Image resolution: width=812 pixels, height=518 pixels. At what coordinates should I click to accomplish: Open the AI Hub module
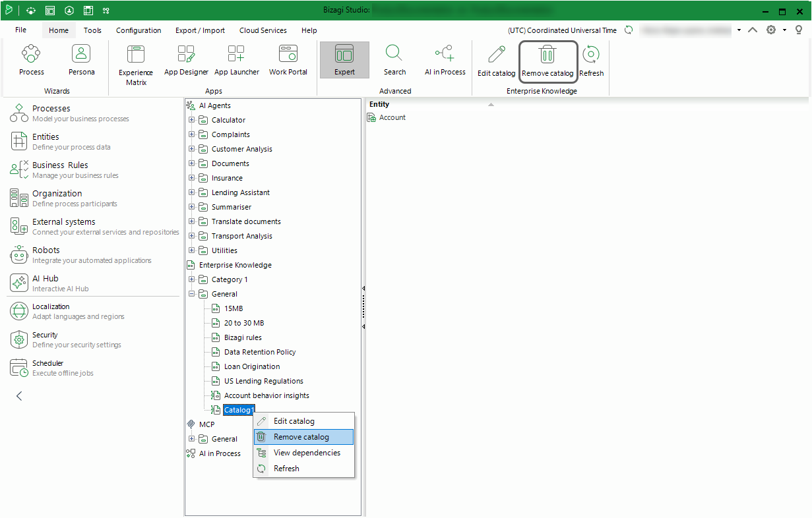49,283
